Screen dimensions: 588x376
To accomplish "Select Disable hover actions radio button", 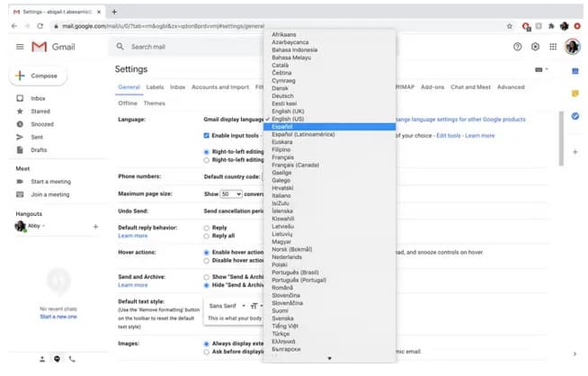I will pos(206,261).
